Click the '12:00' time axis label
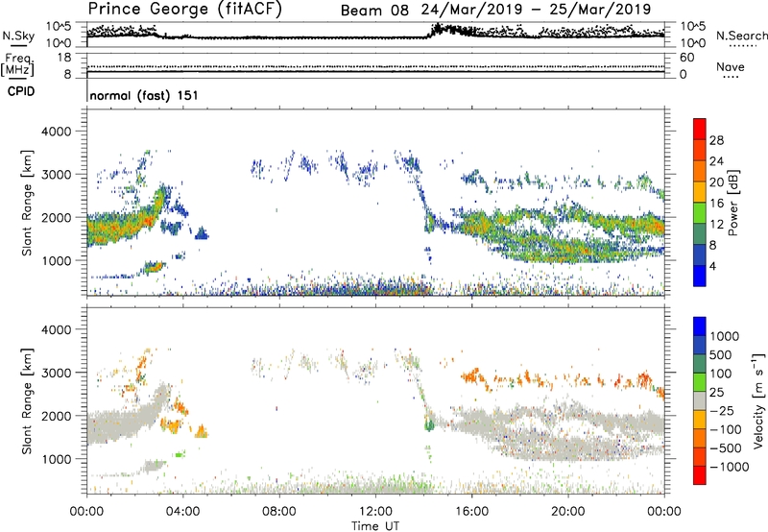768x532 pixels. point(375,512)
